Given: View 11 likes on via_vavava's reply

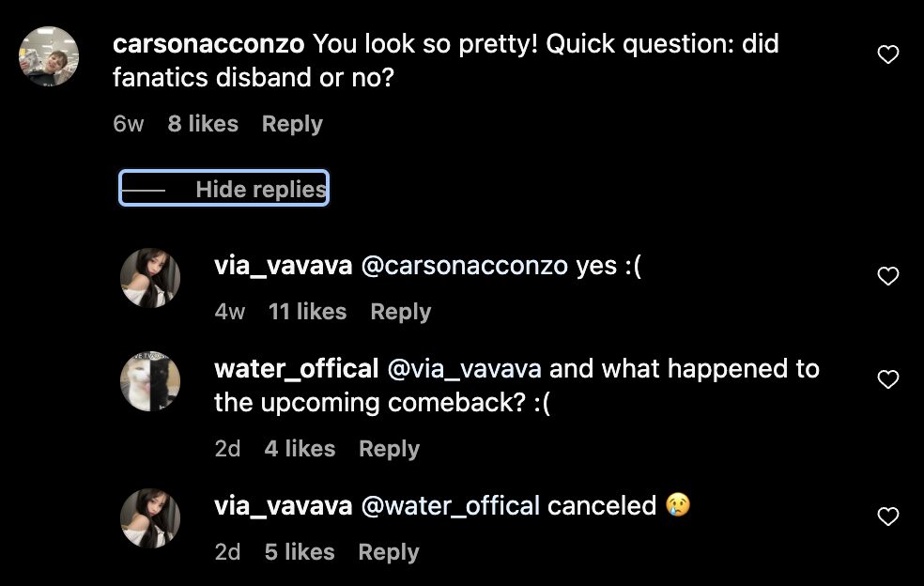Looking at the screenshot, I should point(307,312).
